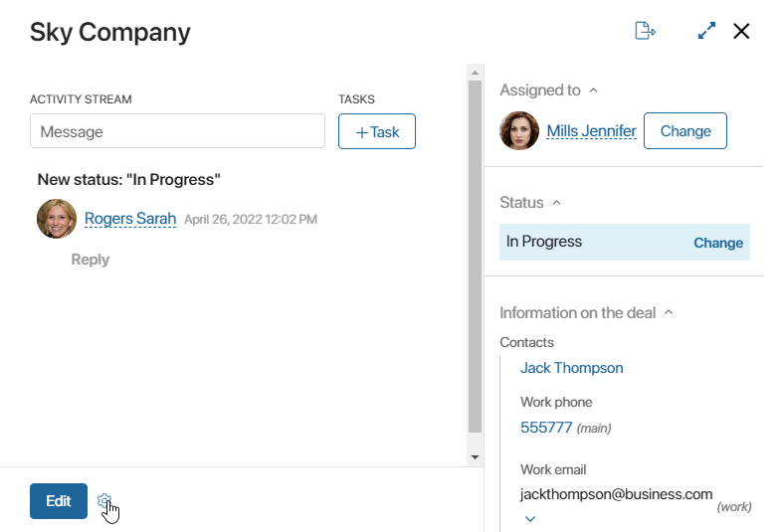Open Rogers Sarah's profile link
The image size is (777, 532).
coord(130,219)
